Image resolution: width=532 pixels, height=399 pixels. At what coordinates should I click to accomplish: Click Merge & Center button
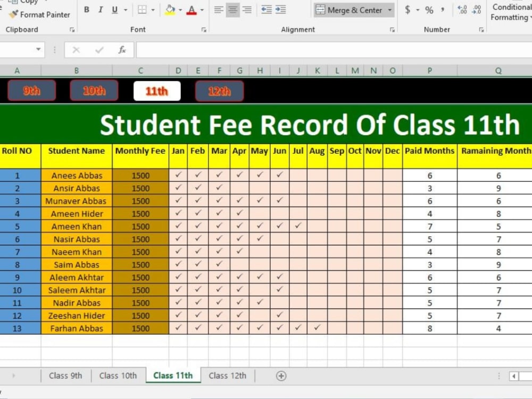point(349,10)
